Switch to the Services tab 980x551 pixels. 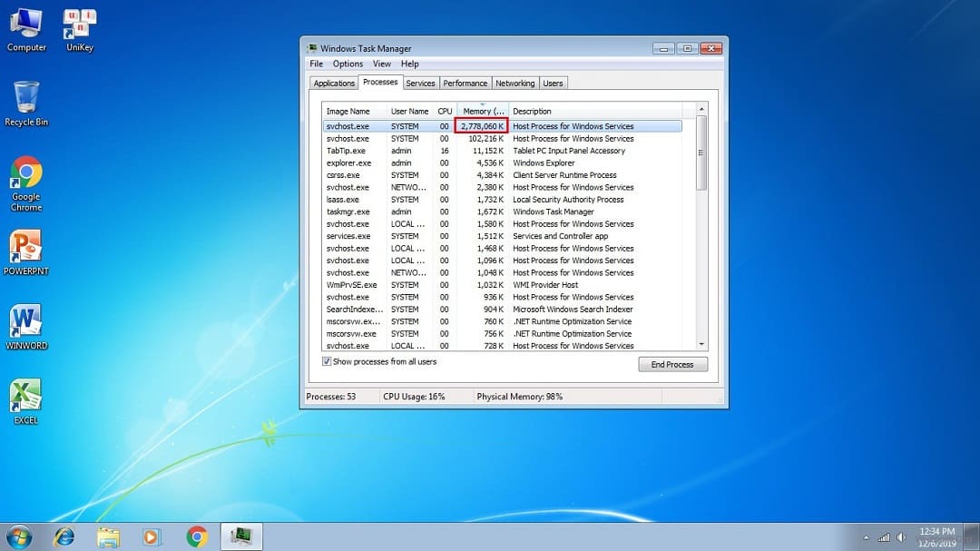pos(420,84)
